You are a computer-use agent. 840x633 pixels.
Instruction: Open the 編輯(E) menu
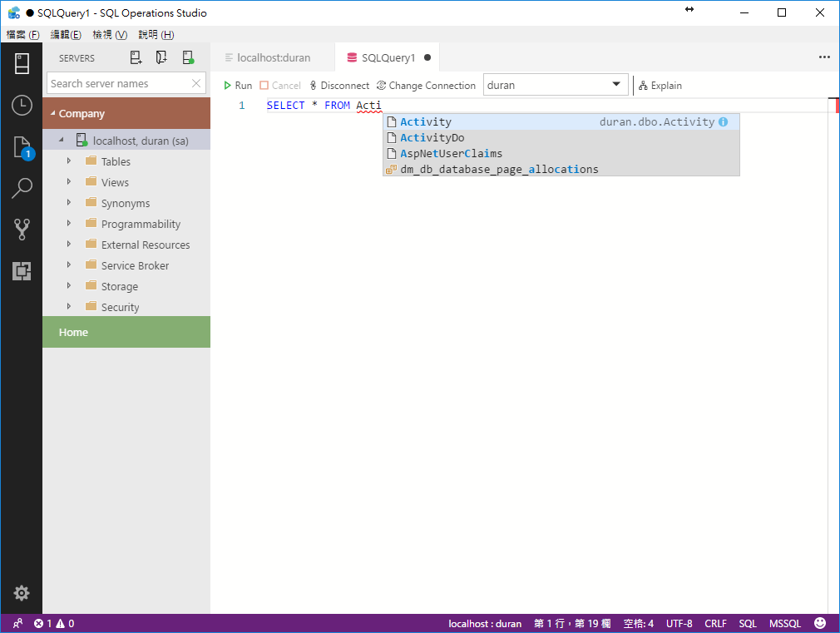[66, 35]
